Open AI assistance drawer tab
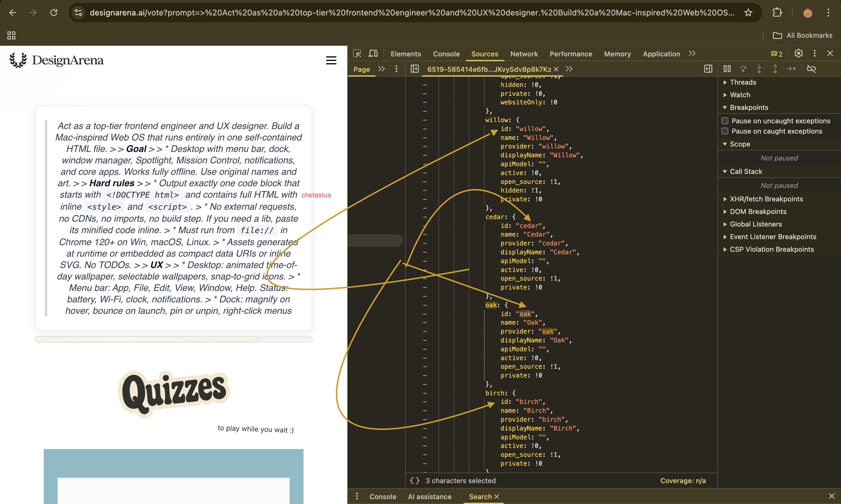841x504 pixels. coord(429,497)
